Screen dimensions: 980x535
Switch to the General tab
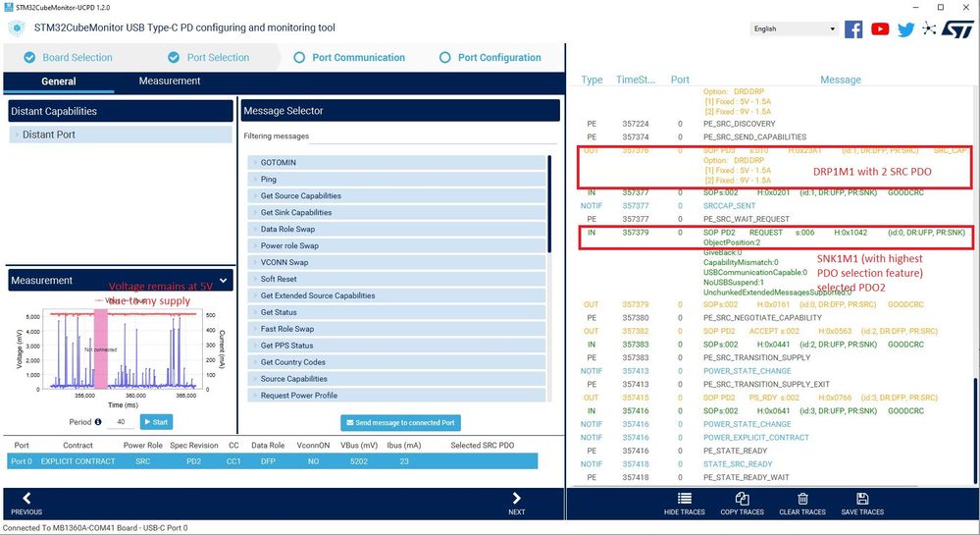tap(59, 81)
